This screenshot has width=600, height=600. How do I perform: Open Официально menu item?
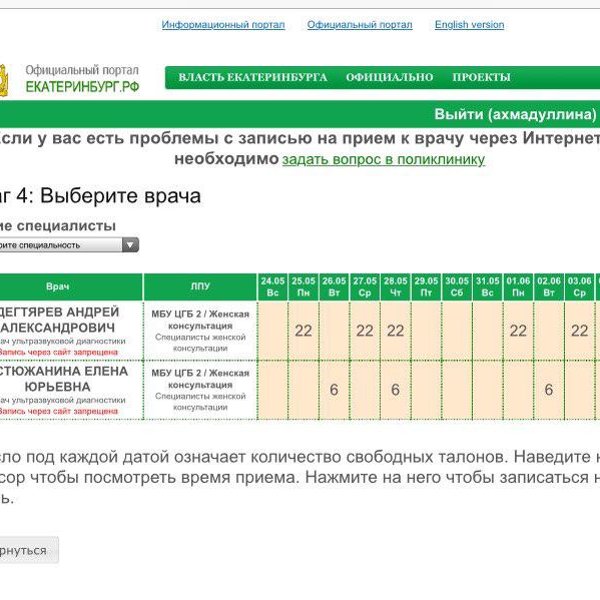pos(390,77)
